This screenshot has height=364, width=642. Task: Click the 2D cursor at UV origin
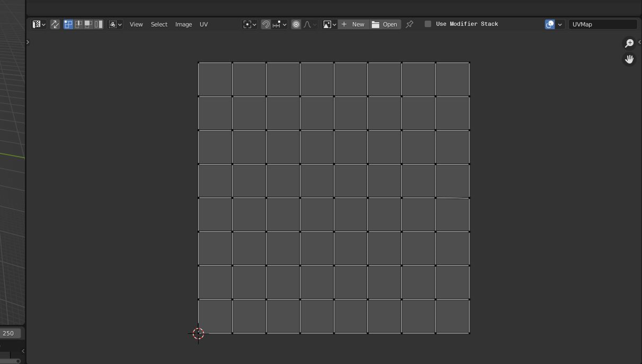198,334
